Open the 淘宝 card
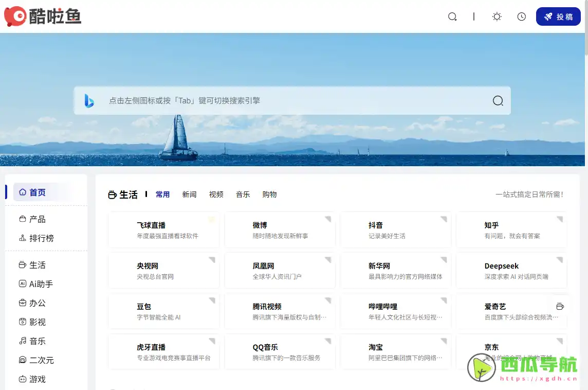The image size is (588, 390). (x=396, y=352)
